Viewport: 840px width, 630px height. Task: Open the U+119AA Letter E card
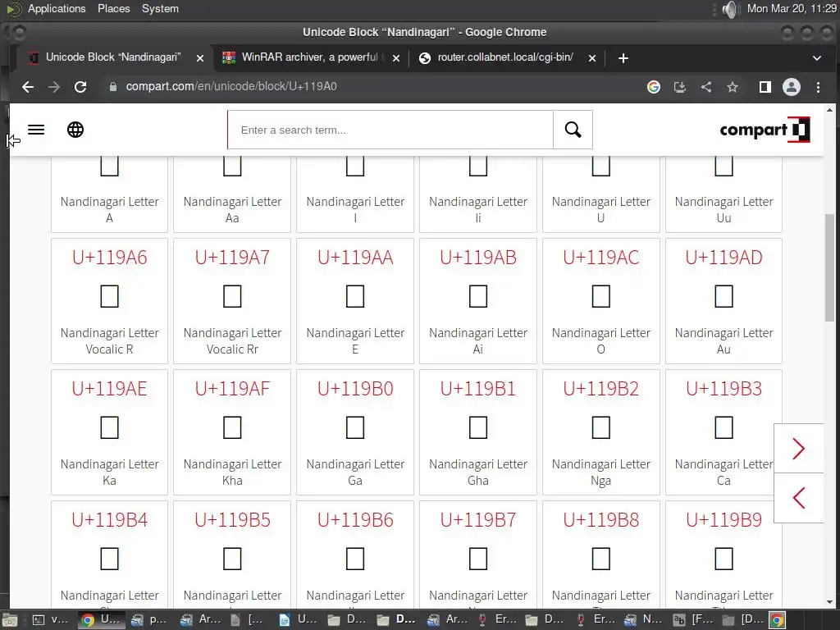(355, 301)
